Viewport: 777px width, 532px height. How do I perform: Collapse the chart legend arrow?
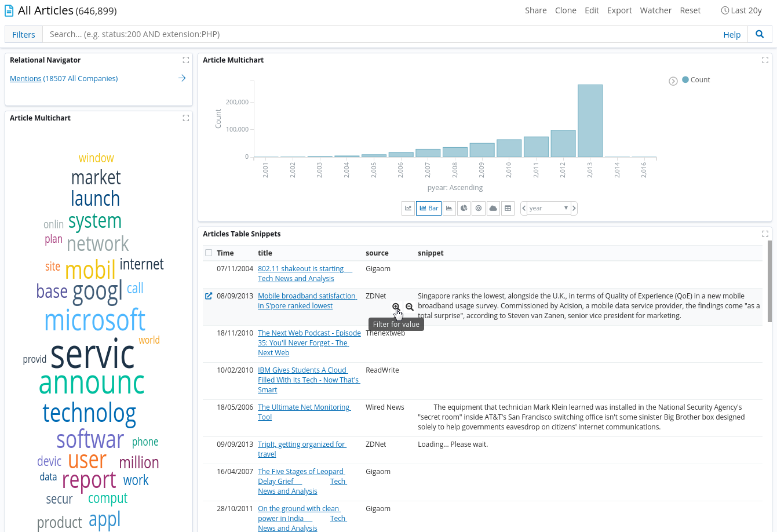pos(673,81)
